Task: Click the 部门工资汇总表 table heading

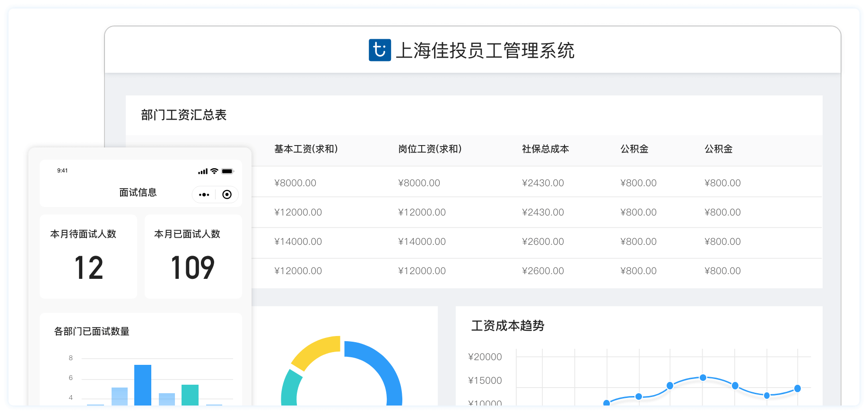Action: pyautogui.click(x=184, y=115)
